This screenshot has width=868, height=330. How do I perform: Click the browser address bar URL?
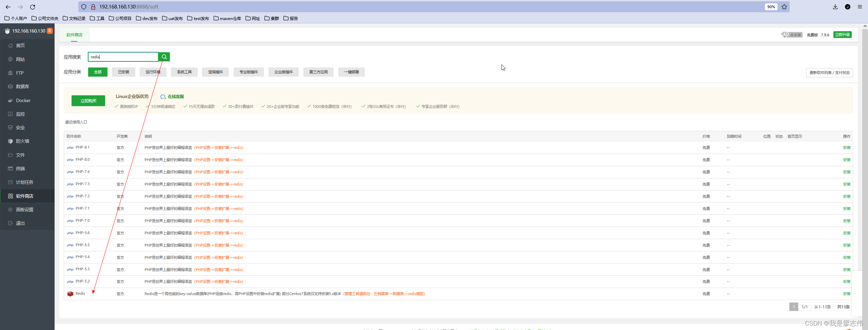click(129, 7)
